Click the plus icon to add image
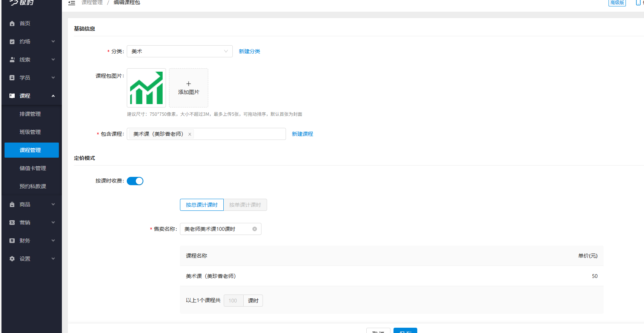Screen dimensions: 644x333 [189, 84]
